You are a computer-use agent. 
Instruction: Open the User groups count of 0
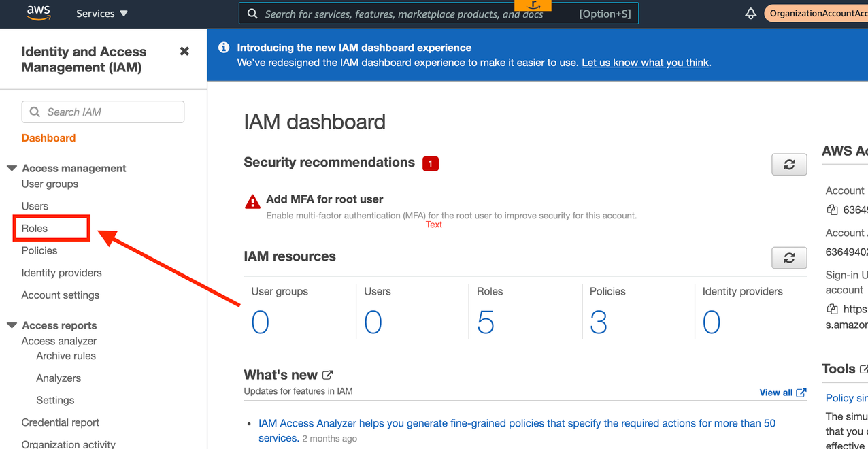click(261, 322)
